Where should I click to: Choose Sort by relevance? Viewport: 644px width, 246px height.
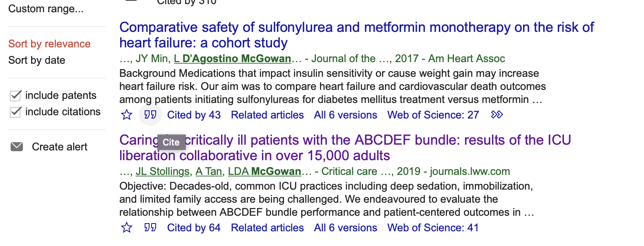tap(49, 44)
